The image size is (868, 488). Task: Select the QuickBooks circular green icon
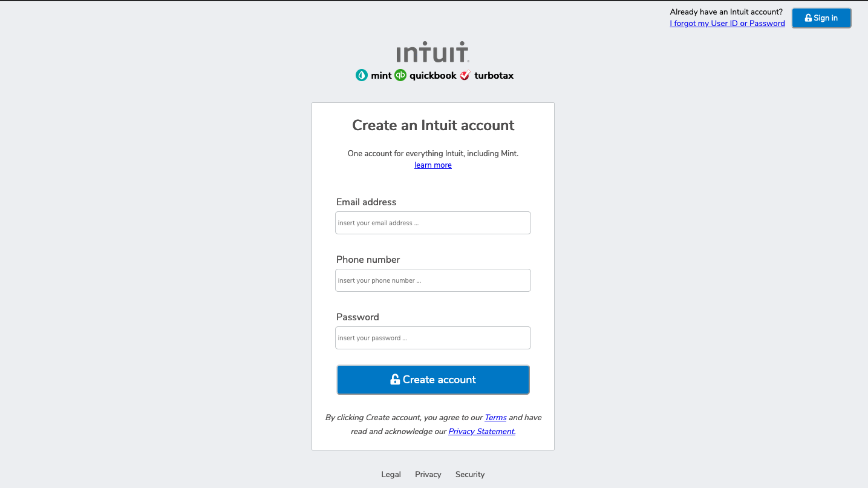[x=399, y=75]
